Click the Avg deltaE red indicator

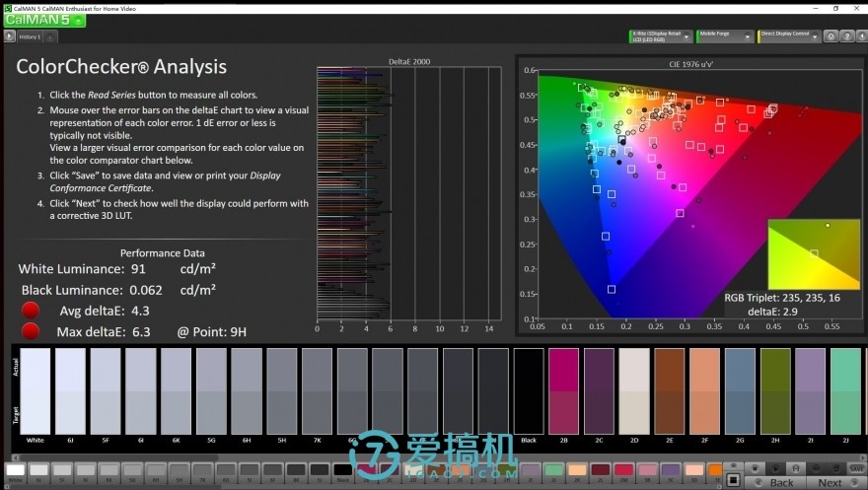32,312
